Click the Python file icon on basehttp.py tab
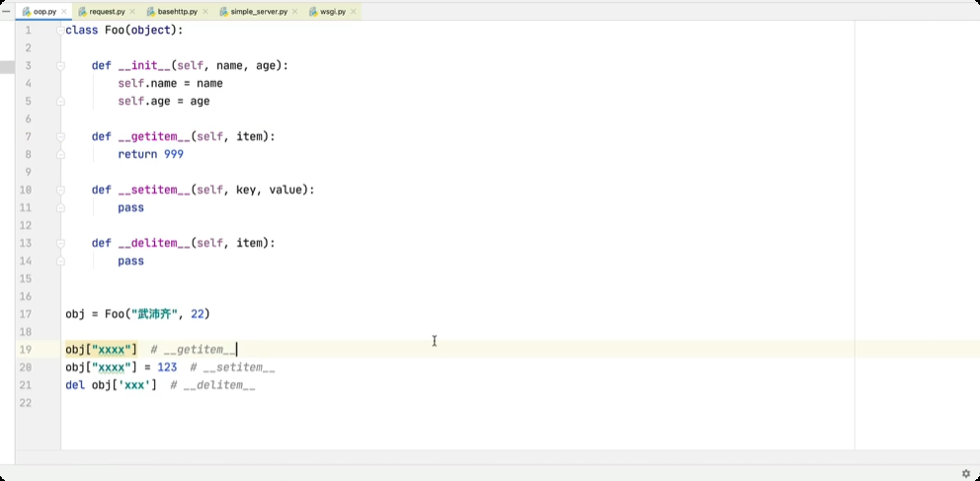980x481 pixels. (x=151, y=12)
